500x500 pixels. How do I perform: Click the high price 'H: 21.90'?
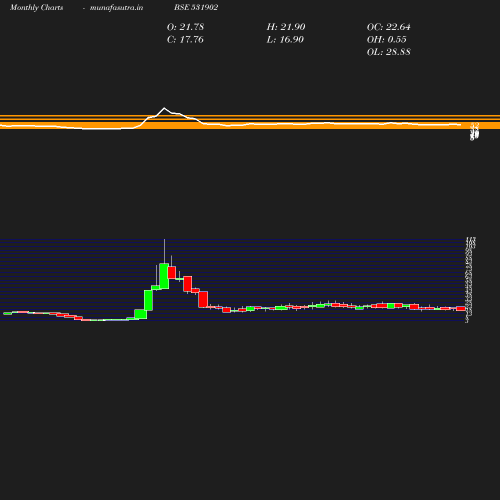[286, 27]
